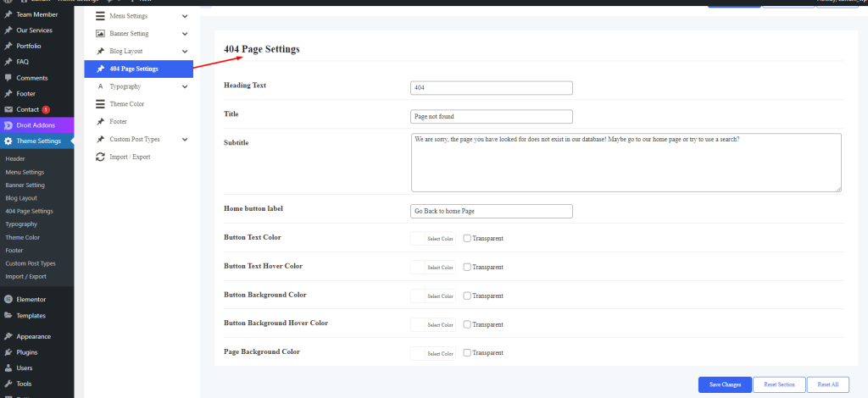Click the Comments bubble icon
The width and height of the screenshot is (868, 398).
pyautogui.click(x=8, y=78)
